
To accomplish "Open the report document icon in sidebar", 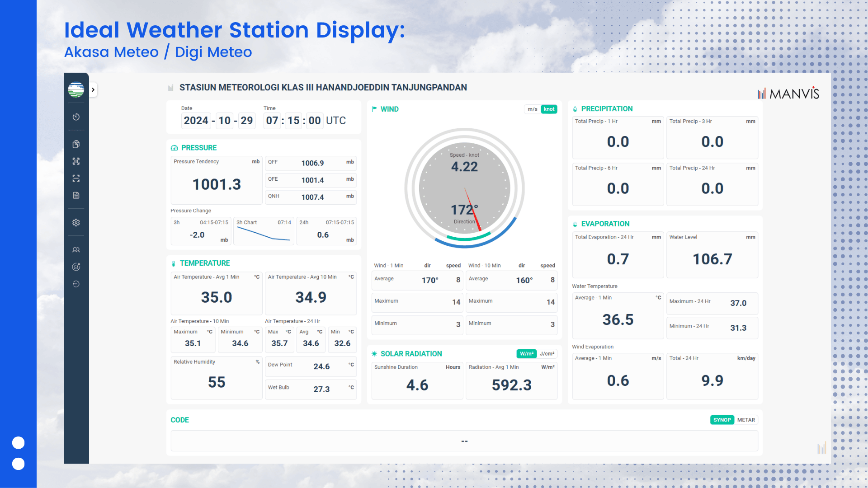I will [76, 195].
